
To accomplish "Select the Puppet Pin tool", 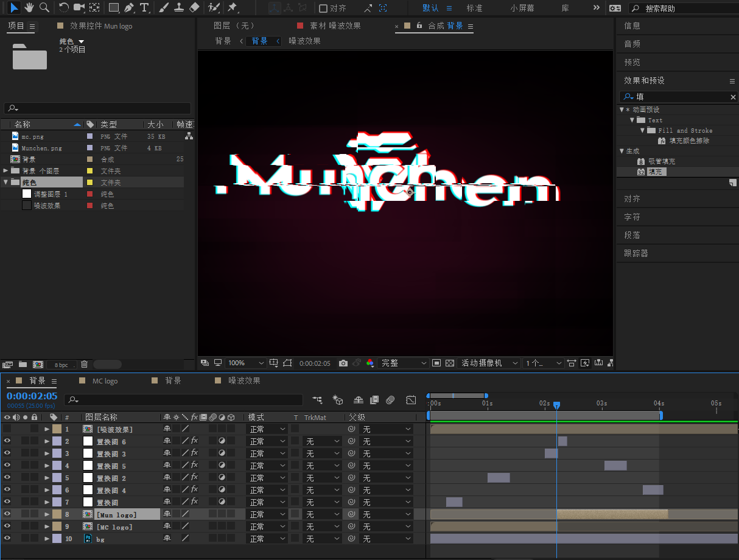I will pos(234,8).
